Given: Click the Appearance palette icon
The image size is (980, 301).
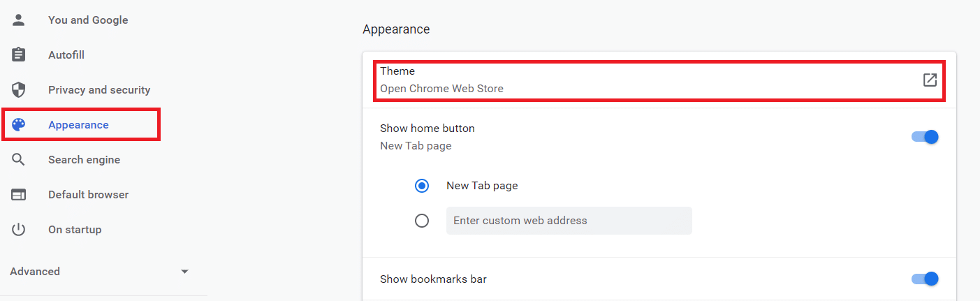Looking at the screenshot, I should coord(19,125).
